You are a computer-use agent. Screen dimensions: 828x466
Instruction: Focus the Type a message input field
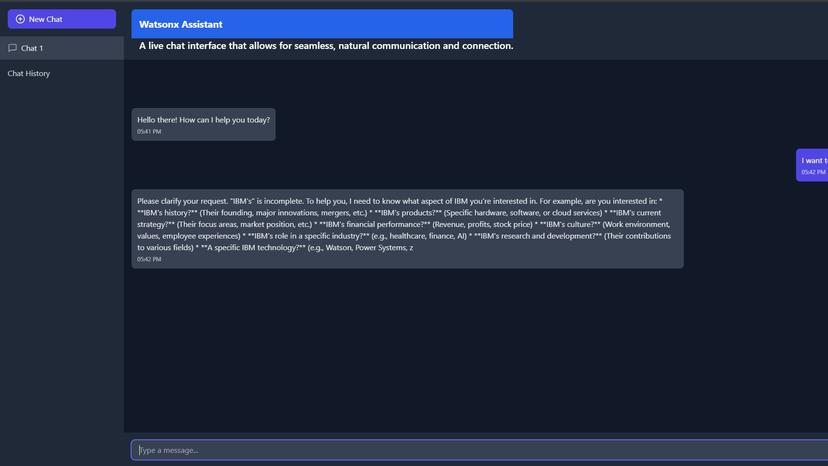[479, 450]
